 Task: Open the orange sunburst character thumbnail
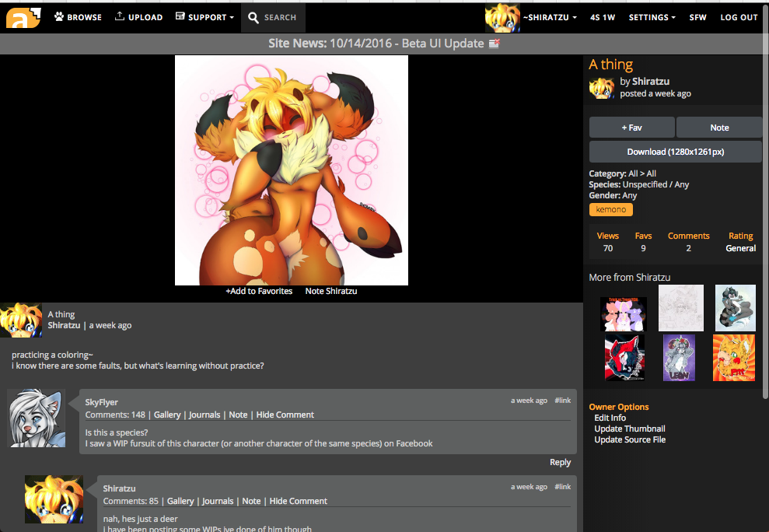734,358
